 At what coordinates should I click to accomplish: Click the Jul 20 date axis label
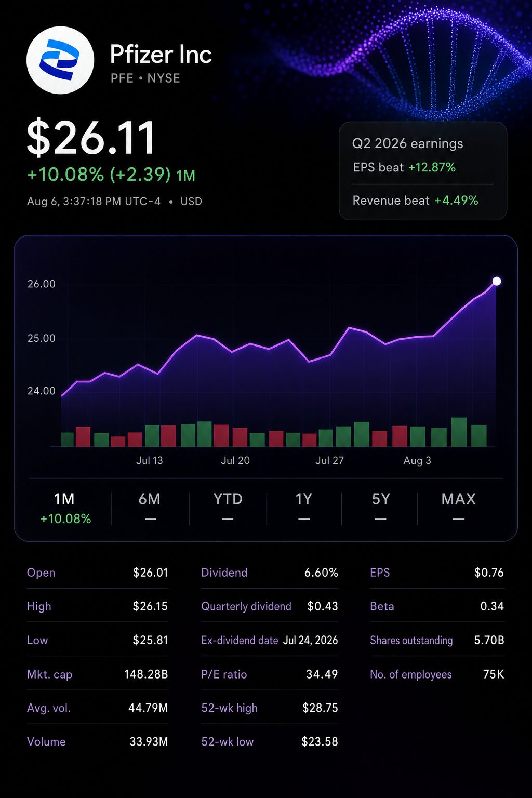[235, 460]
